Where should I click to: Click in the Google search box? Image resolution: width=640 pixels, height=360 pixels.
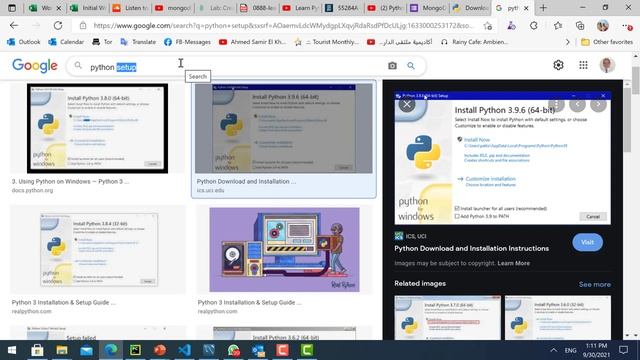coord(237,67)
